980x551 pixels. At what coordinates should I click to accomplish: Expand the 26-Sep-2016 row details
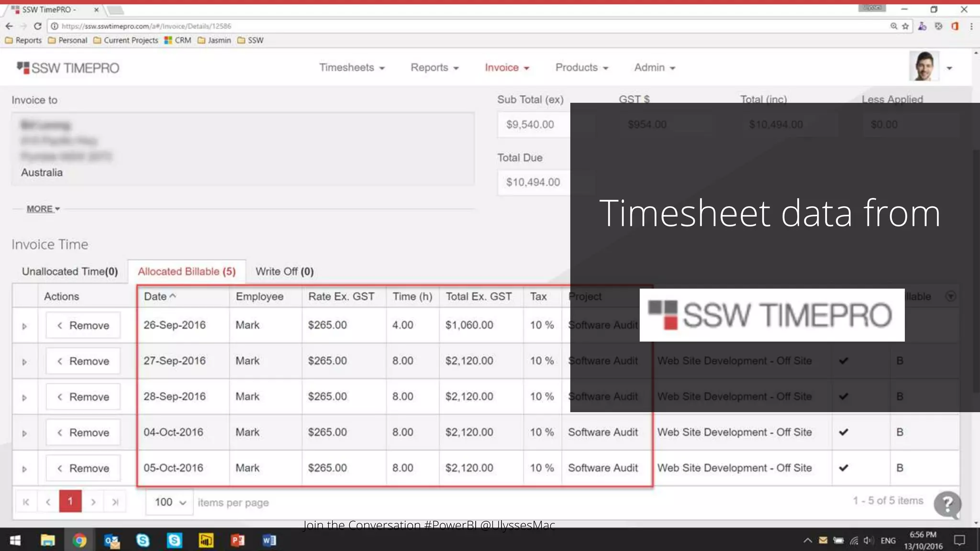24,326
